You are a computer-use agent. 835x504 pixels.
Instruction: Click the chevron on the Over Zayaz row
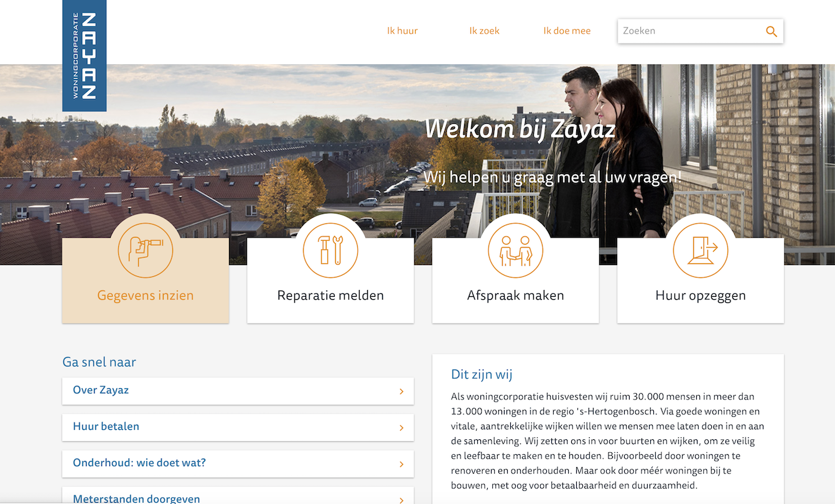pos(401,391)
